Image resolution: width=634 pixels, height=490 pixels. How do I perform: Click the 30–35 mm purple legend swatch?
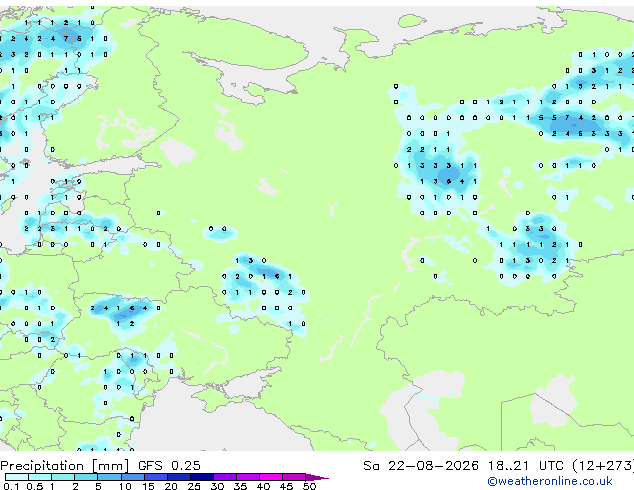pyautogui.click(x=224, y=477)
